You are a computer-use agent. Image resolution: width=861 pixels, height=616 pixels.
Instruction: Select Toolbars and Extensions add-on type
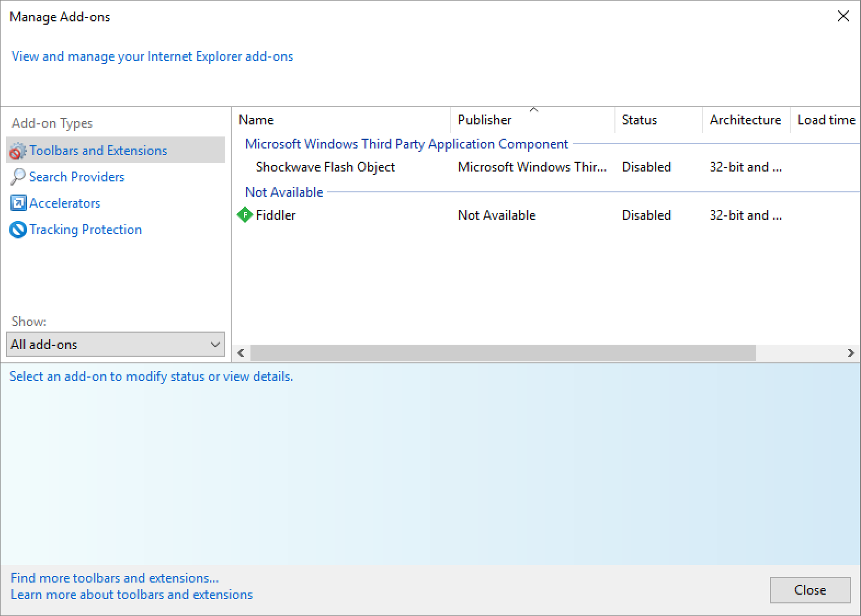116,150
